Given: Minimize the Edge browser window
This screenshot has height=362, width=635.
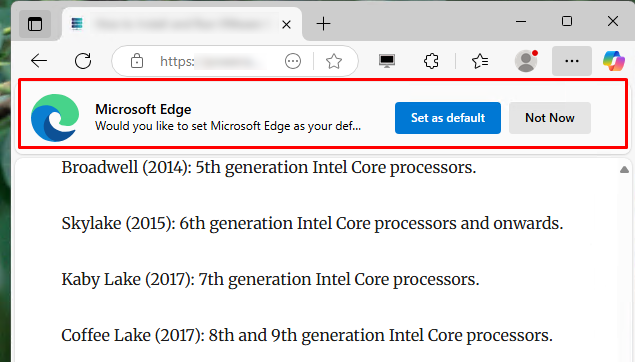Looking at the screenshot, I should pyautogui.click(x=521, y=21).
